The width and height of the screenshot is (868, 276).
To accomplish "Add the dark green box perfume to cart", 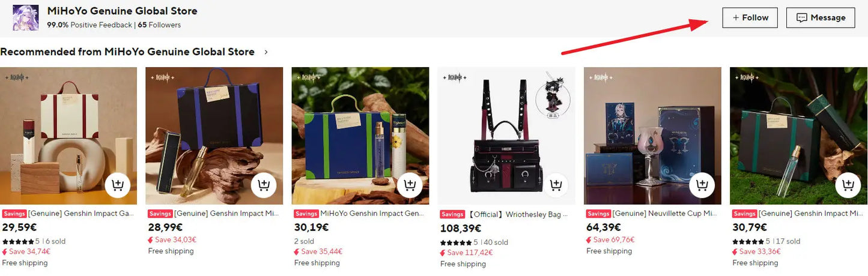I will click(848, 185).
